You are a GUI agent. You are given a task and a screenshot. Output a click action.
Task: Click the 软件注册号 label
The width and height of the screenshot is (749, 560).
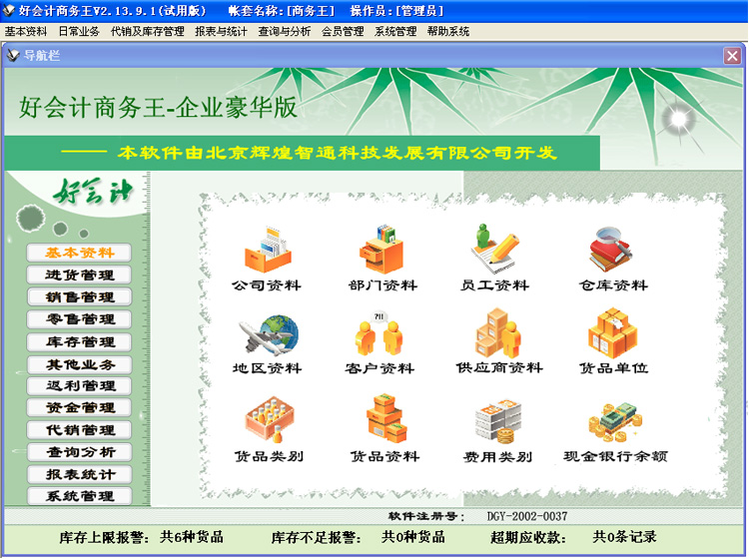click(x=426, y=516)
